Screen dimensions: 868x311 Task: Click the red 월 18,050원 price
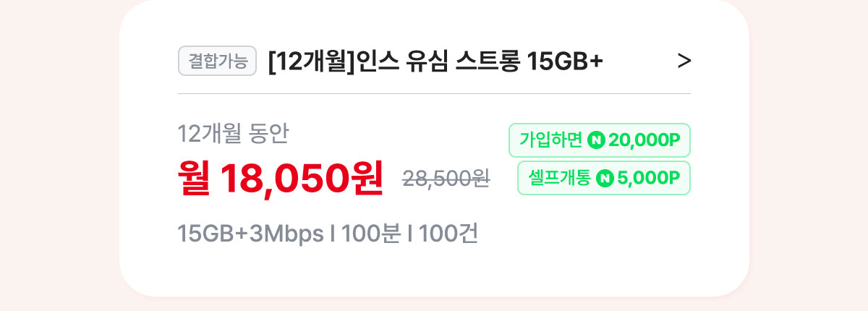tap(281, 178)
